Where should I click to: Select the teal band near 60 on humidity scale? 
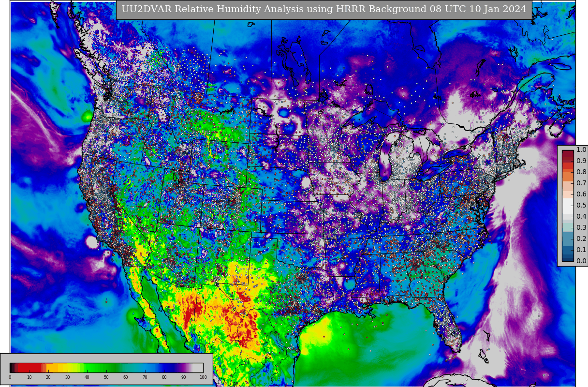tap(127, 368)
